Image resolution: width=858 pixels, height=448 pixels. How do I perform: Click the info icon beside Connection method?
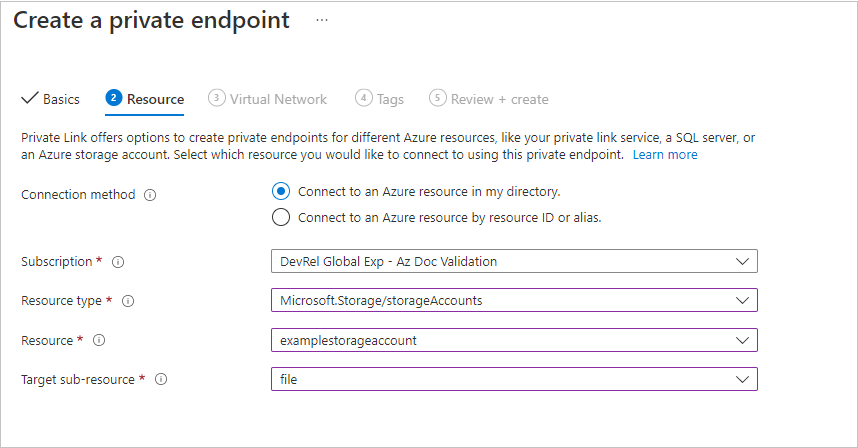coord(150,195)
